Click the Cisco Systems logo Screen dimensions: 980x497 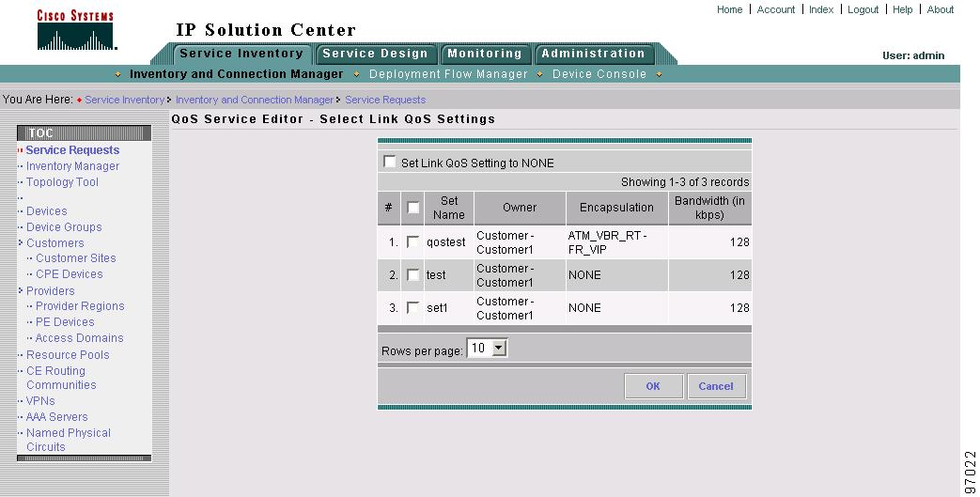click(x=75, y=30)
